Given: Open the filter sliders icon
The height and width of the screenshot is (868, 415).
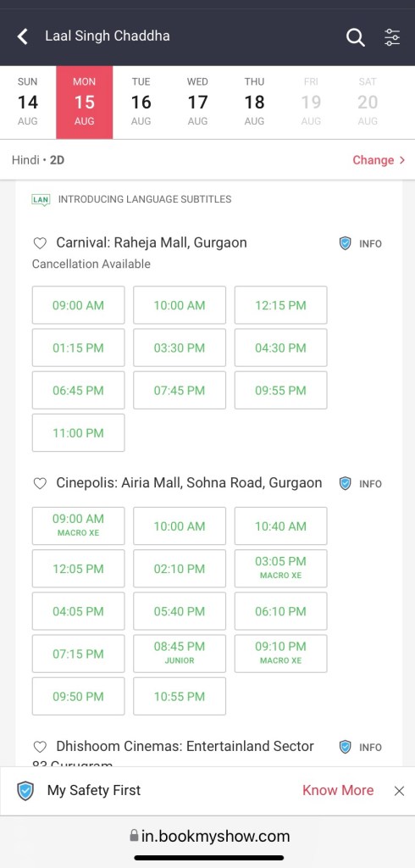Looking at the screenshot, I should click(392, 37).
